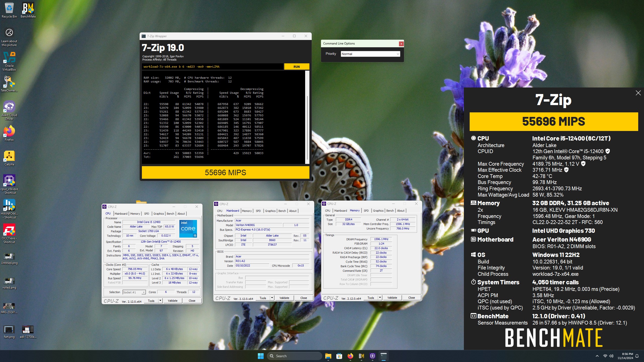The height and width of the screenshot is (362, 644).
Task: Click Validate in middle CPU-Z window
Action: [284, 298]
